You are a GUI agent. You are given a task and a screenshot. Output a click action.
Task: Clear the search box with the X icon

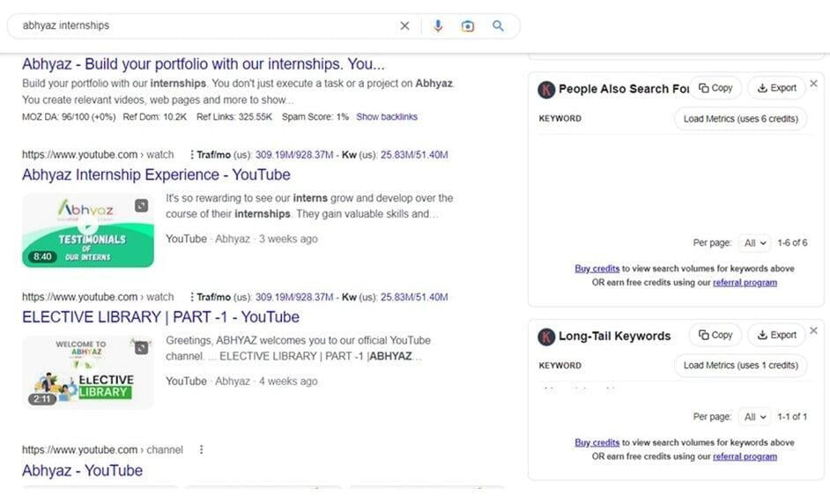(x=404, y=26)
